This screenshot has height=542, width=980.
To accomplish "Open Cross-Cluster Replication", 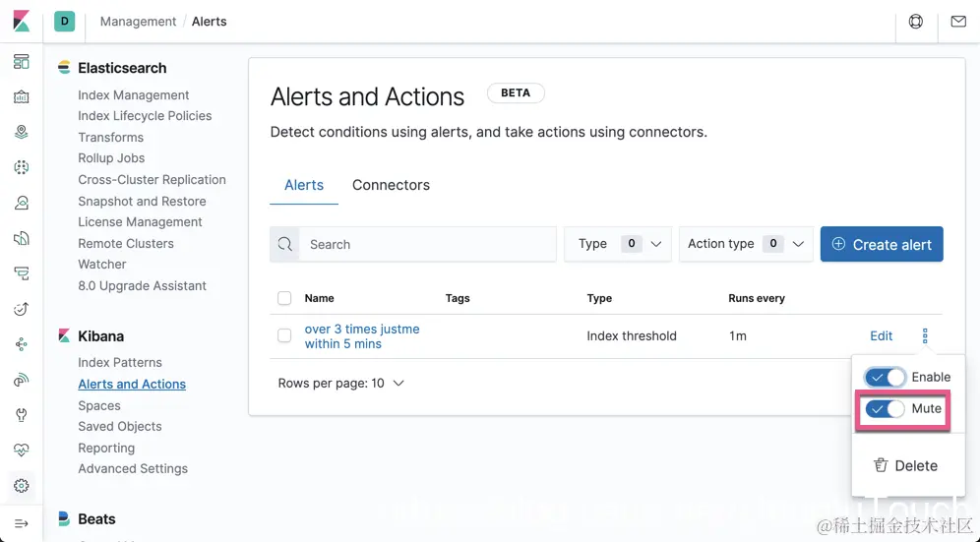I will pyautogui.click(x=152, y=179).
